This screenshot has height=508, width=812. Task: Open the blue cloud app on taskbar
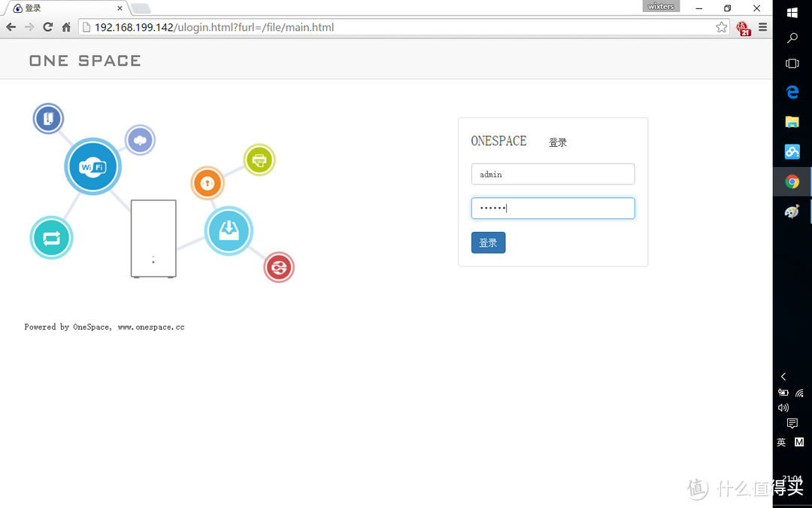tap(792, 151)
